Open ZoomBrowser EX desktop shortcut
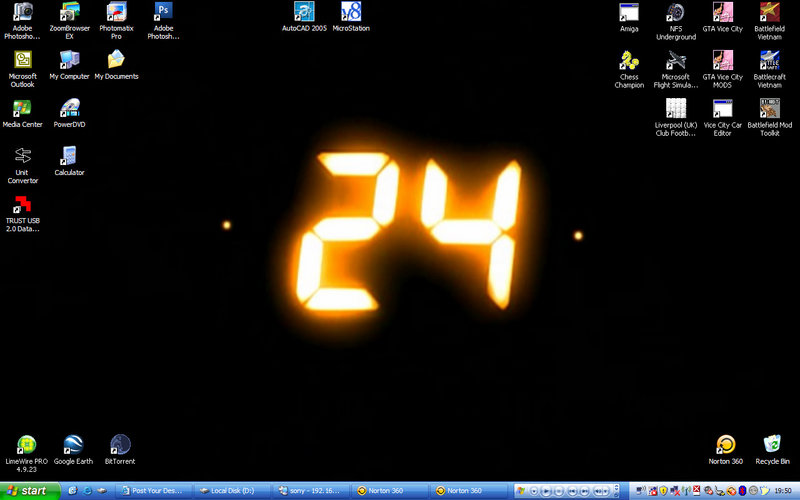The width and height of the screenshot is (800, 500). point(69,20)
